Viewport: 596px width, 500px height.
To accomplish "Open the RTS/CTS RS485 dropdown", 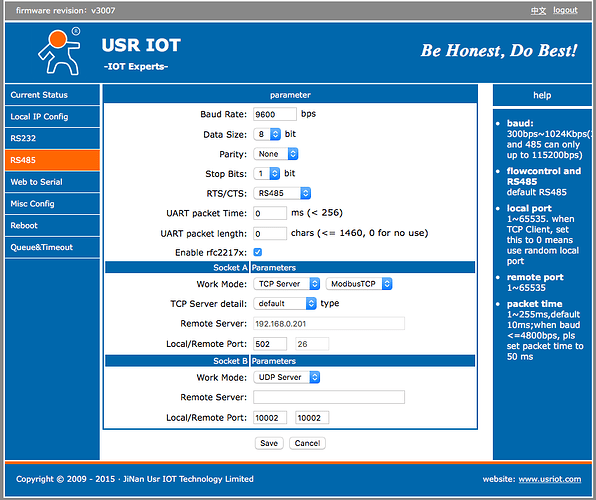I will point(282,193).
